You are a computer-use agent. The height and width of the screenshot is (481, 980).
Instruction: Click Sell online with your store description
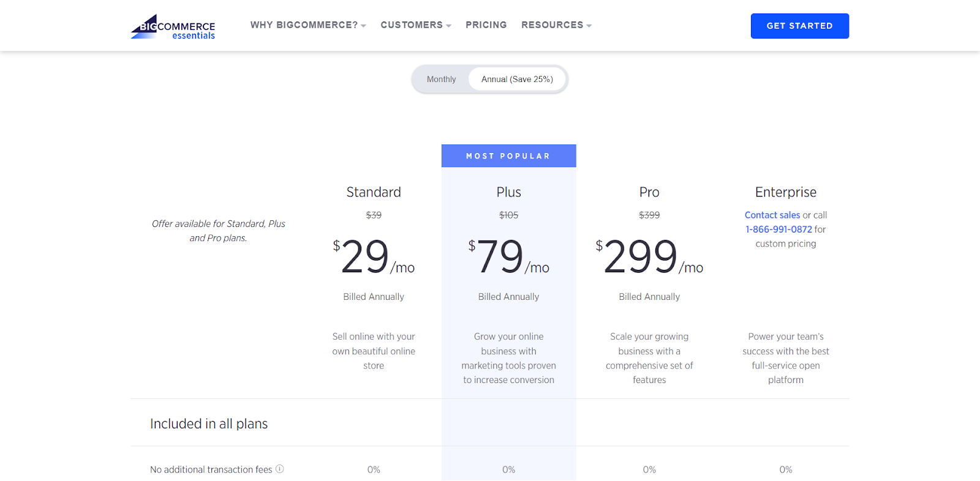374,351
